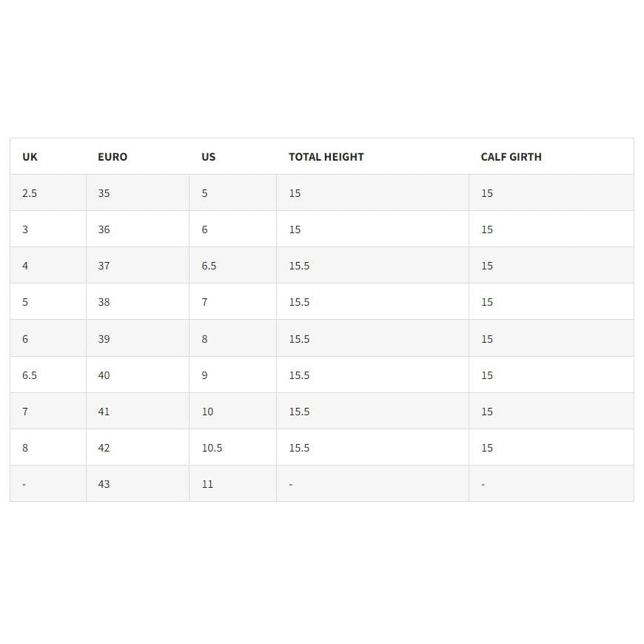Screen dimensions: 644x644
Task: Click UK size 2.5 cell
Action: [x=30, y=193]
